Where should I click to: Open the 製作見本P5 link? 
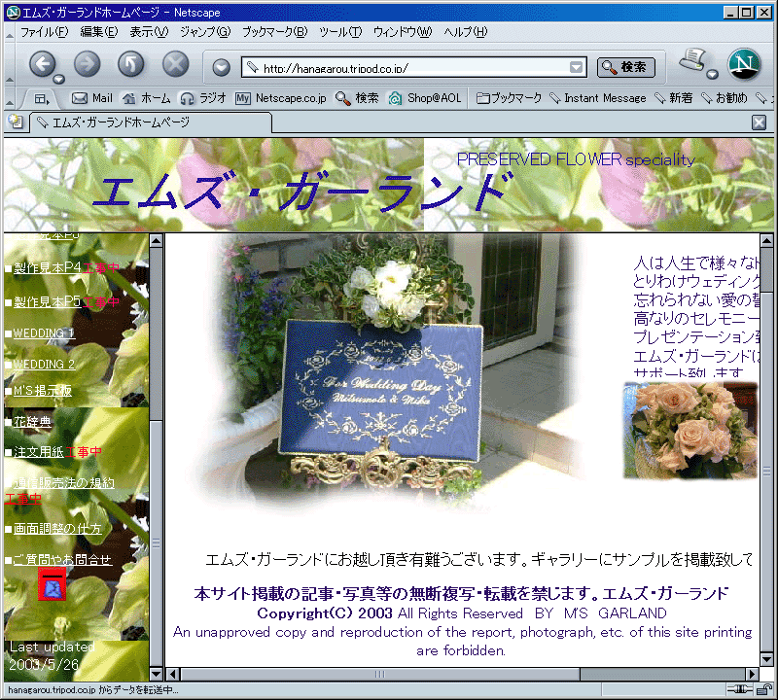click(47, 301)
